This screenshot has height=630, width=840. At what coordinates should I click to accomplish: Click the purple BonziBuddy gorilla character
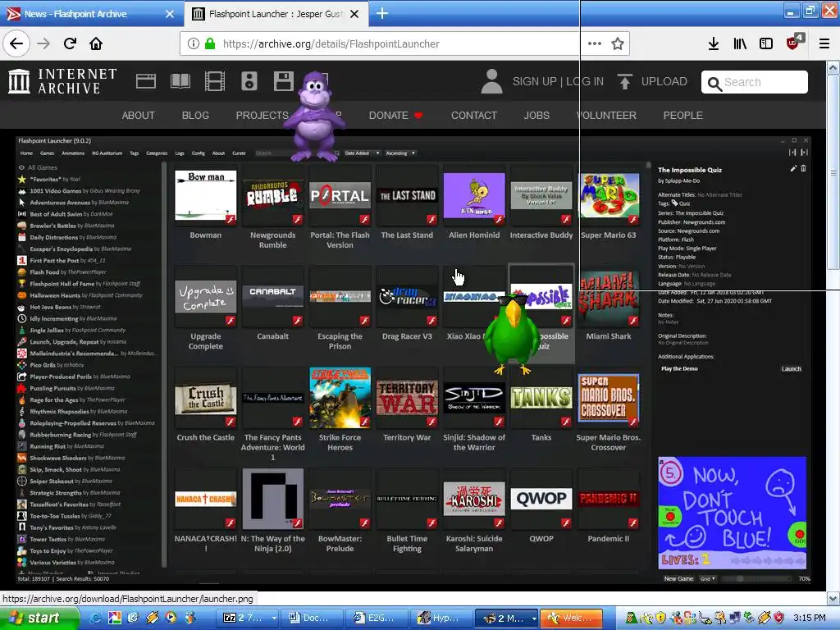(314, 116)
